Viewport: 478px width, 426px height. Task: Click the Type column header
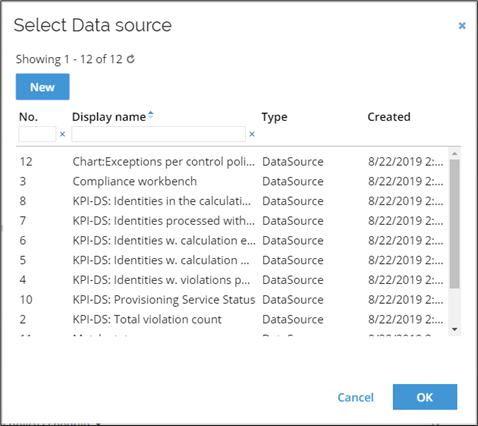click(274, 117)
